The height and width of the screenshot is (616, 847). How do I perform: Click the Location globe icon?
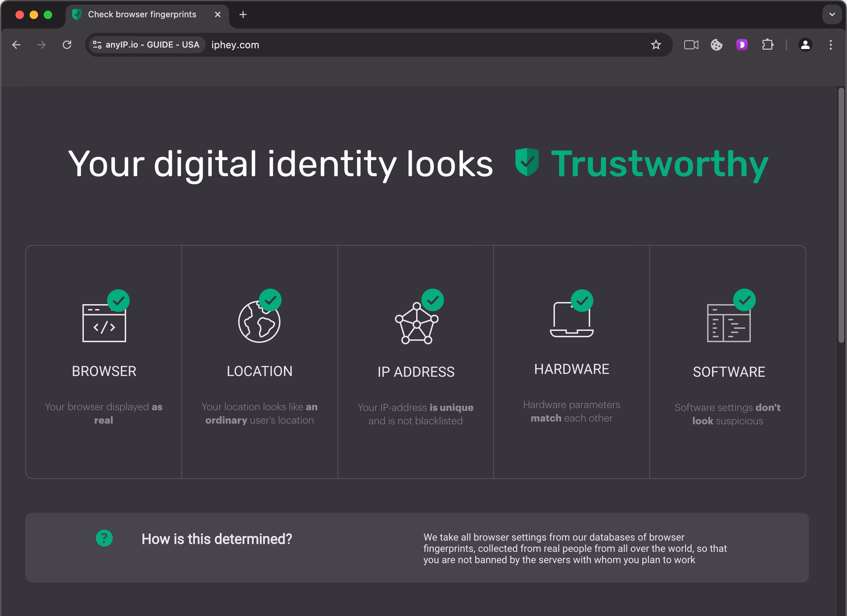click(x=259, y=322)
